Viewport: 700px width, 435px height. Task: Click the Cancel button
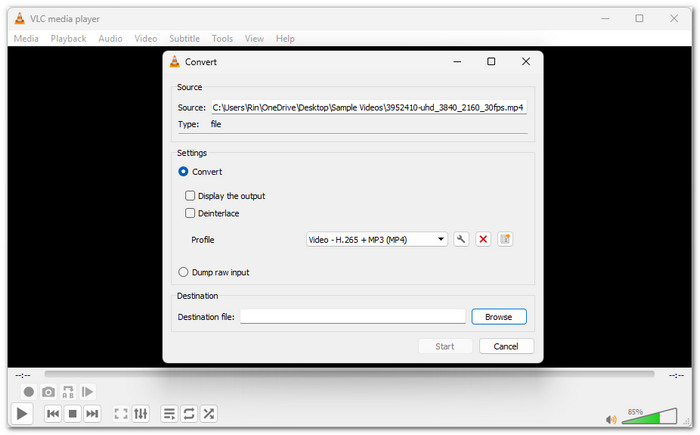[x=506, y=346]
